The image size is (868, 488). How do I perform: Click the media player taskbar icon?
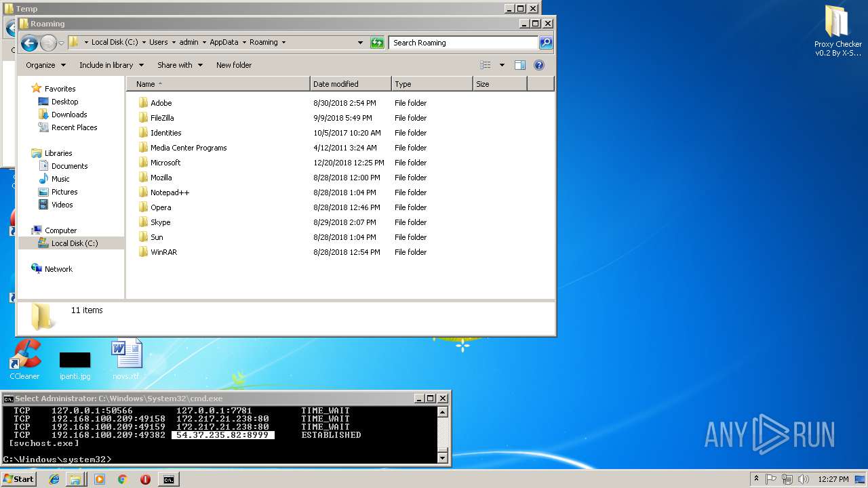point(100,479)
